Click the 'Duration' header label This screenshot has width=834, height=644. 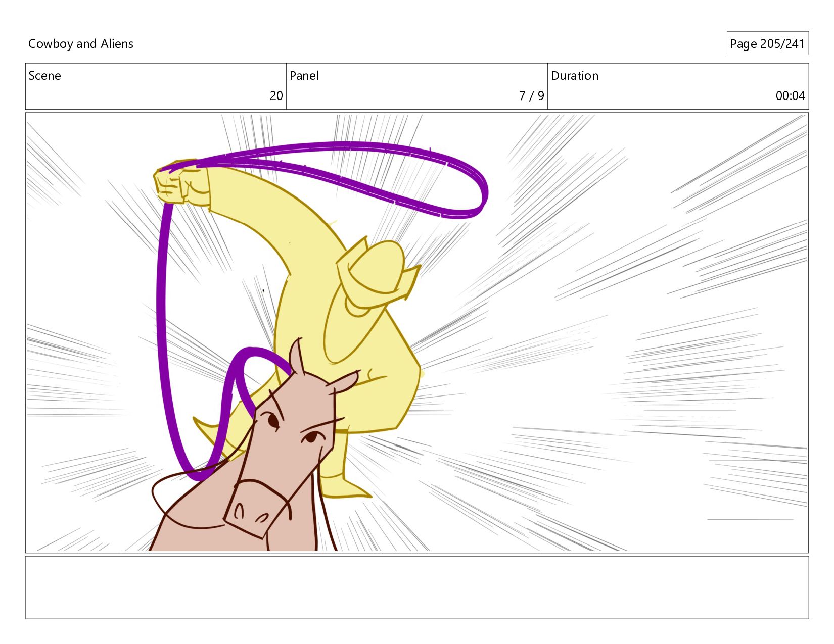(x=574, y=76)
